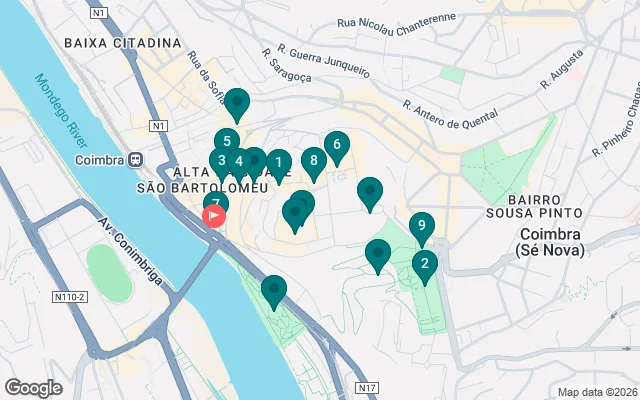Click the unnumbered pin by riverside park
Viewport: 640px width, 400px height.
point(274,289)
